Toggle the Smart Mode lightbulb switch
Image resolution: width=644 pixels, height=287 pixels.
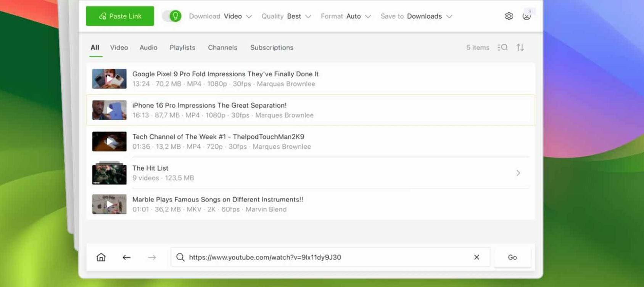click(x=172, y=16)
